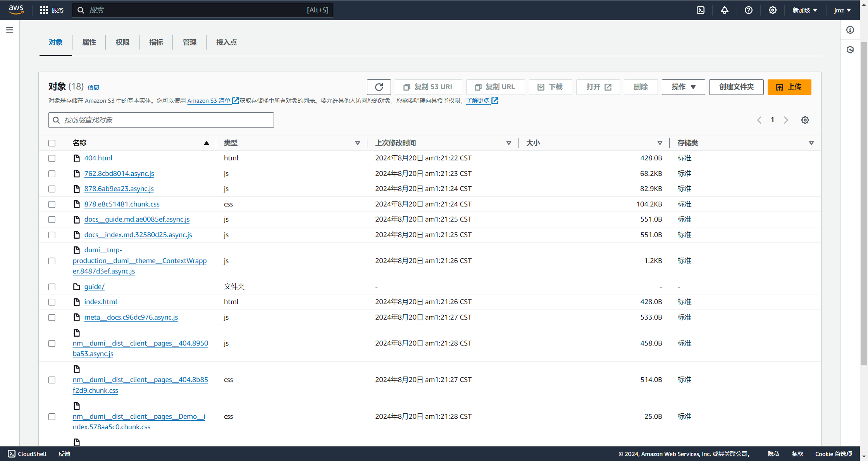868x461 pixels.
Task: Click the page vertical scrollbar
Action: coord(864,203)
